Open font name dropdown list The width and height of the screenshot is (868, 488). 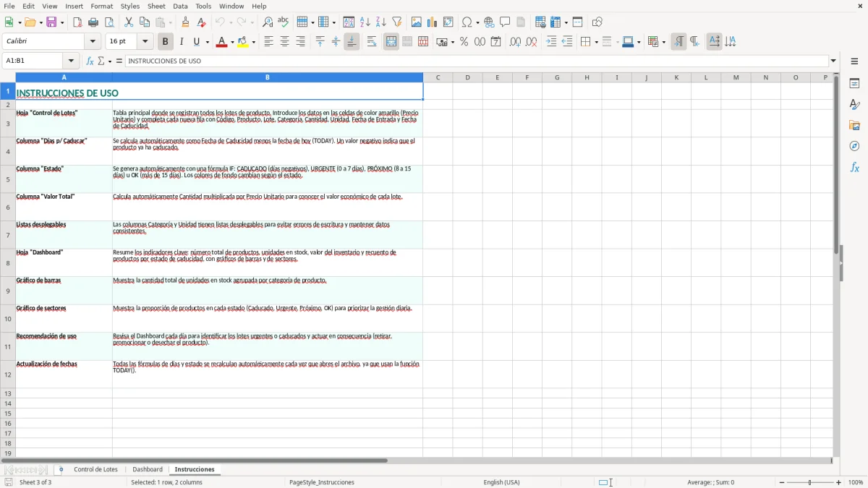pos(92,42)
